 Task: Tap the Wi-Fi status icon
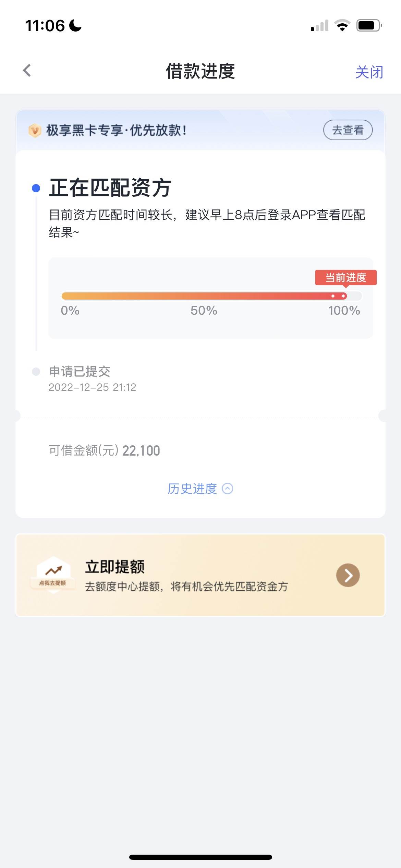click(342, 26)
